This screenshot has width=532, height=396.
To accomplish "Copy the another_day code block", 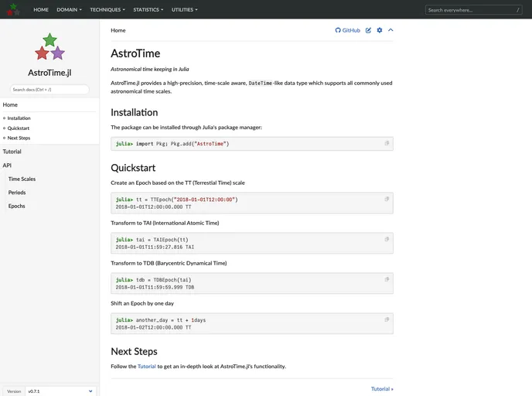I will (387, 319).
